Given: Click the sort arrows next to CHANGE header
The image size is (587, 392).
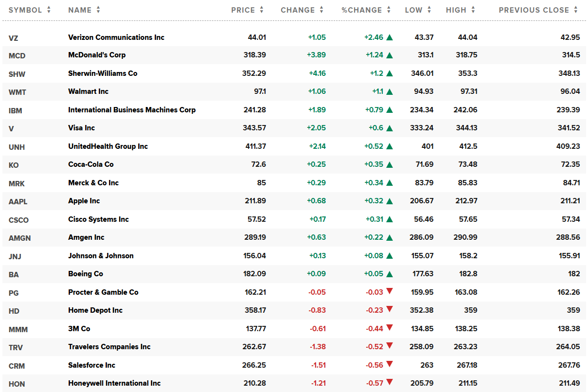Looking at the screenshot, I should 321,10.
